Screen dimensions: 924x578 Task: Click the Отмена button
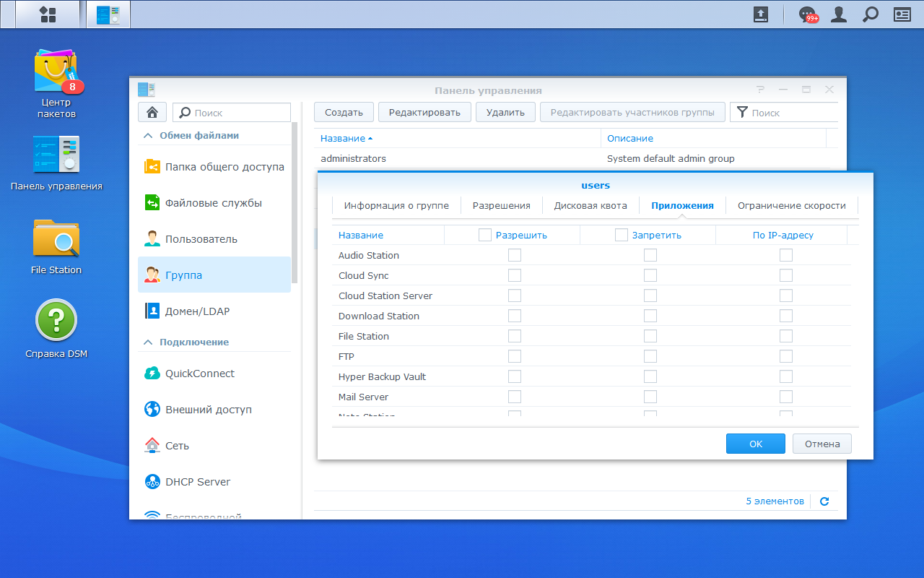822,444
